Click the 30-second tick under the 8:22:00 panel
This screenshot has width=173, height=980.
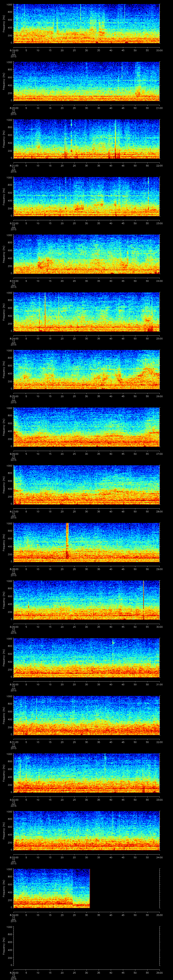(86, 223)
